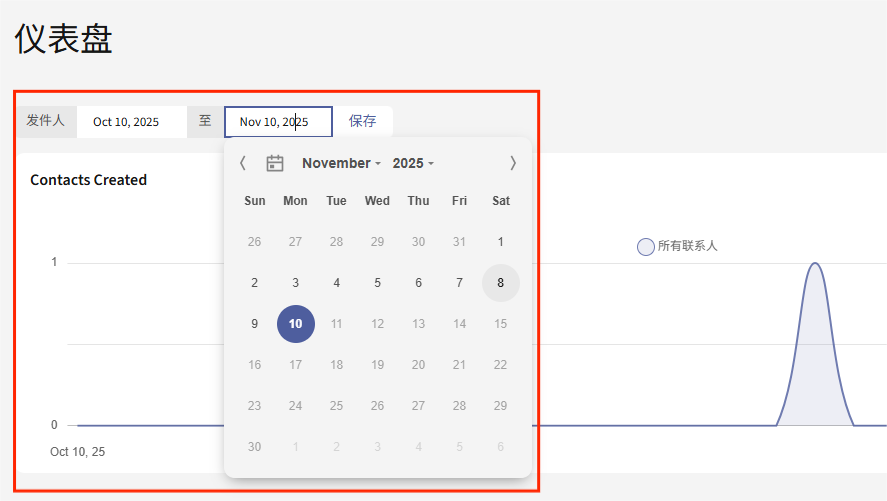
Task: Go to previous month in calendar
Action: coord(242,163)
